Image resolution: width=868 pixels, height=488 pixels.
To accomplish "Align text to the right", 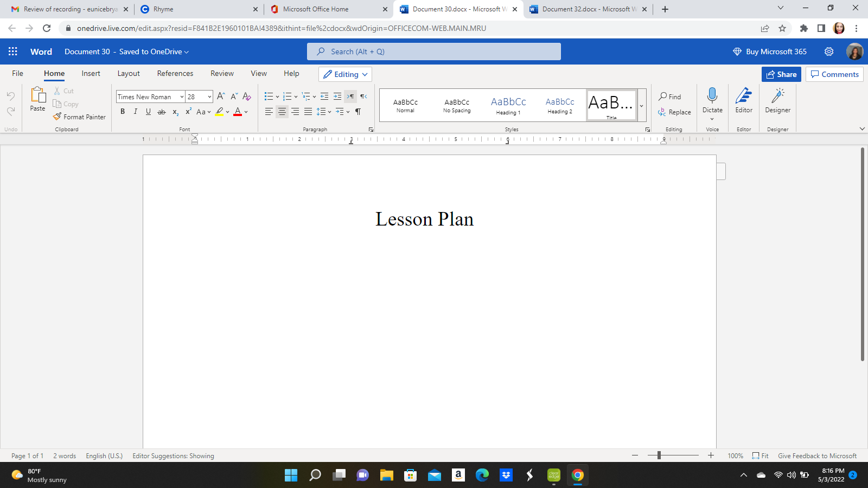I will pyautogui.click(x=295, y=112).
